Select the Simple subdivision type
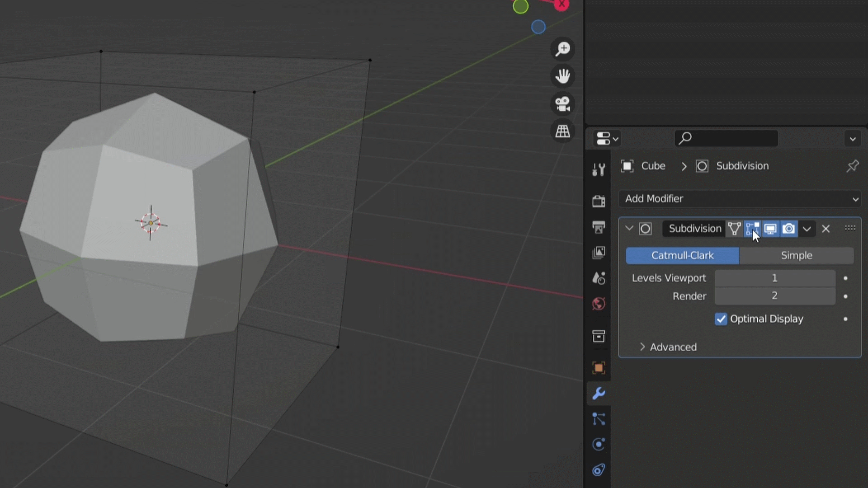This screenshot has width=868, height=488. tap(796, 256)
